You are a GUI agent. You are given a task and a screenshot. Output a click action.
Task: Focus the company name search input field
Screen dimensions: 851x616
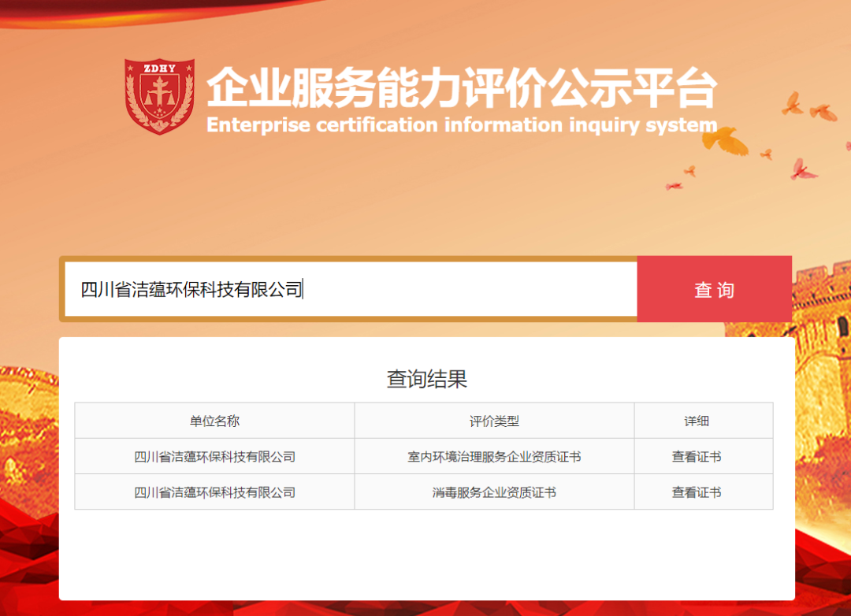(350, 289)
